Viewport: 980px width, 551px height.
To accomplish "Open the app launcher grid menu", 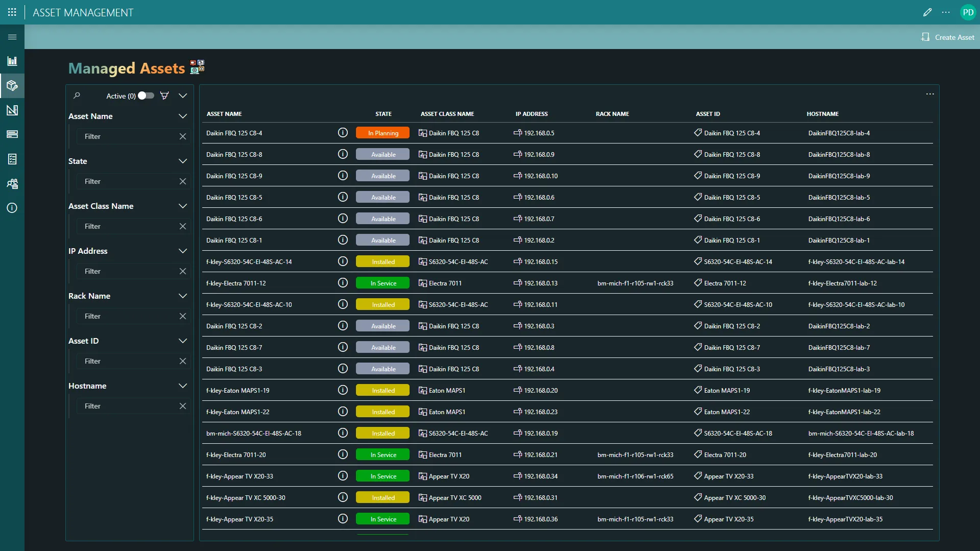I will tap(12, 12).
